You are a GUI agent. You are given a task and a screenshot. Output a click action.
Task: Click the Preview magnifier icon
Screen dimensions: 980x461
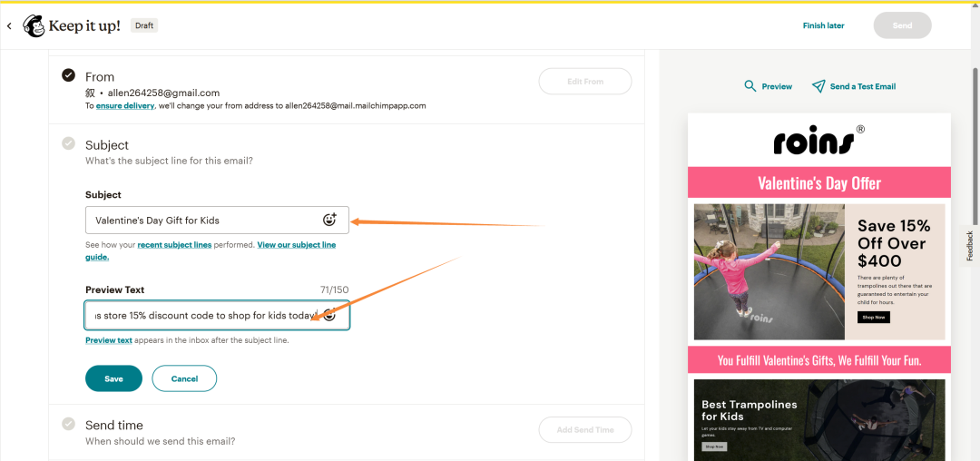coord(750,86)
